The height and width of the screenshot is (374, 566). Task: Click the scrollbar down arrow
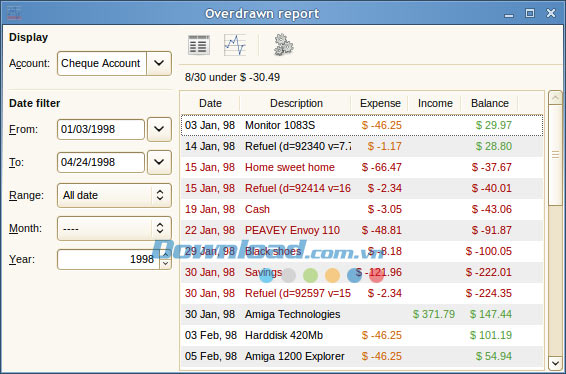pos(555,363)
